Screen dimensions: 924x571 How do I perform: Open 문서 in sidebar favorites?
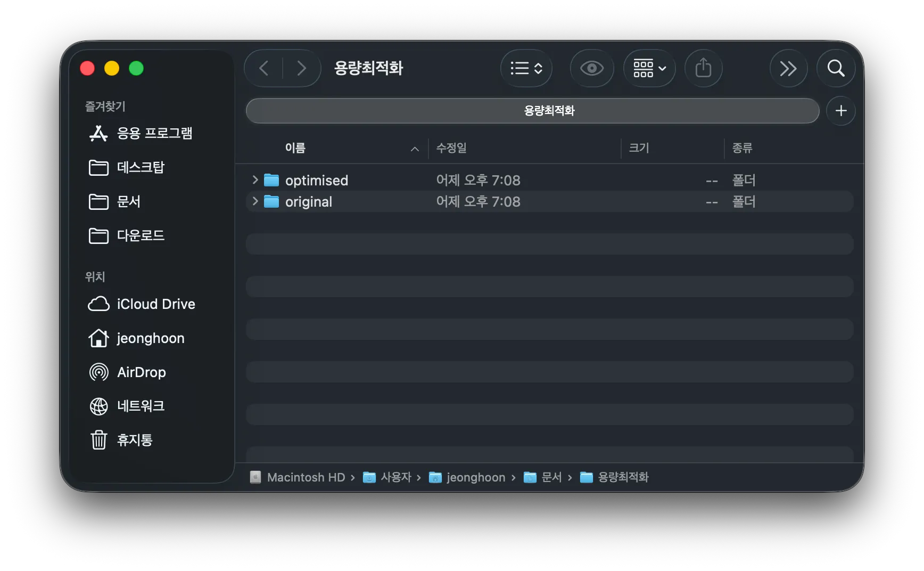pyautogui.click(x=129, y=201)
